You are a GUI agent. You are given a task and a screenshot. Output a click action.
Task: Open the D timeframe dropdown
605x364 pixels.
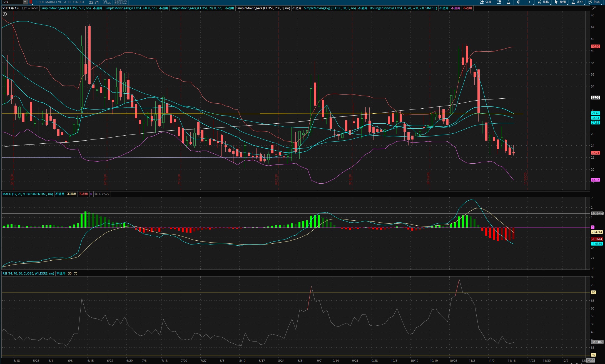(x=529, y=2)
